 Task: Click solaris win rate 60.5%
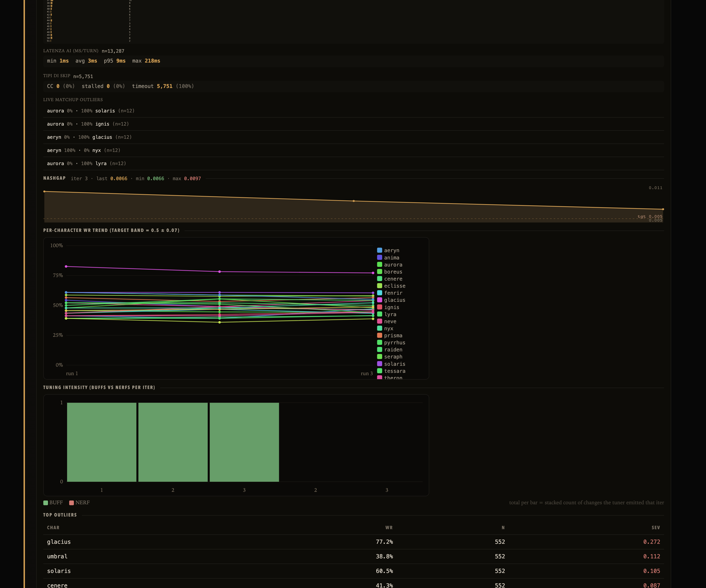(x=384, y=571)
